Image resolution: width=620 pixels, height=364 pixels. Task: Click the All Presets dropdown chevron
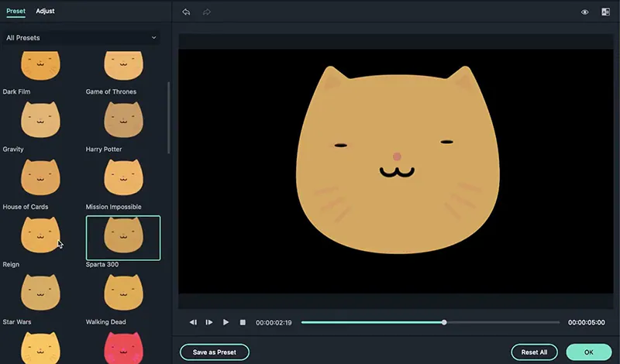[153, 37]
